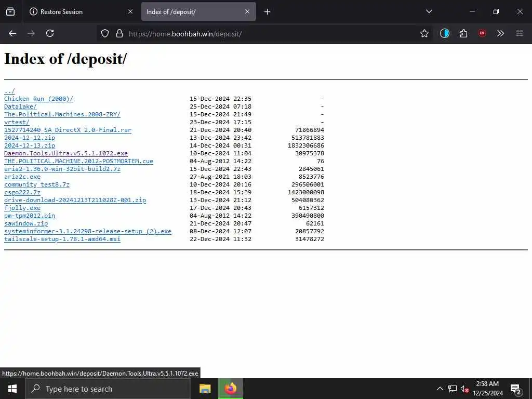This screenshot has height=399, width=532.
Task: Close the Restore Session tab
Action: (130, 11)
